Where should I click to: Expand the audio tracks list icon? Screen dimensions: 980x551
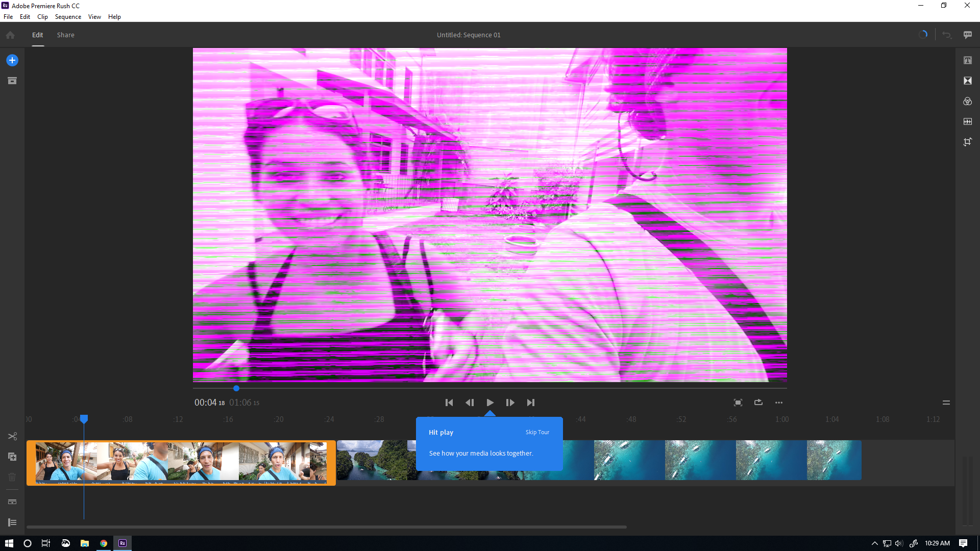click(12, 522)
